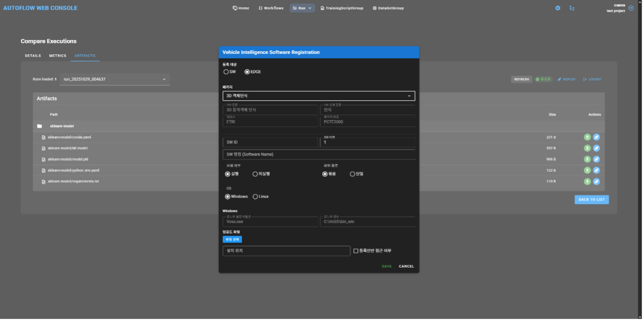
Task: Open the Workflows menu item
Action: click(271, 8)
